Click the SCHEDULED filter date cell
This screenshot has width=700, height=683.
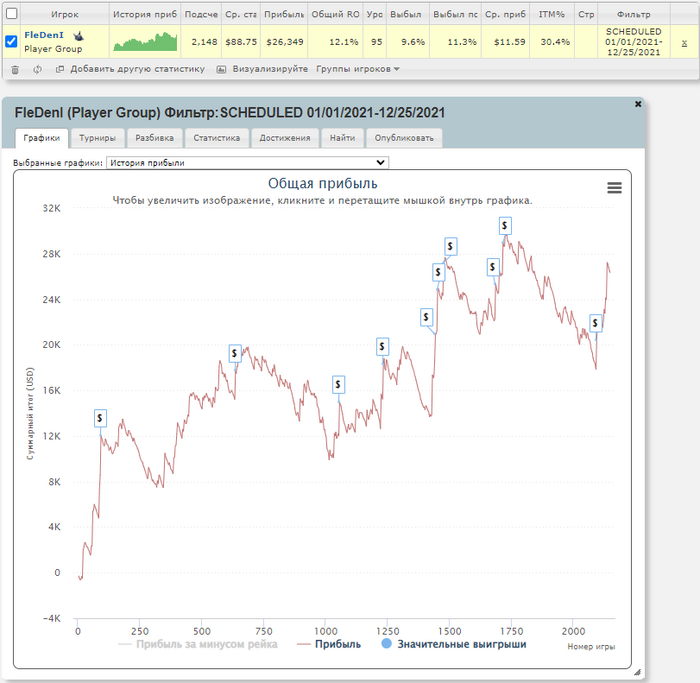click(633, 42)
